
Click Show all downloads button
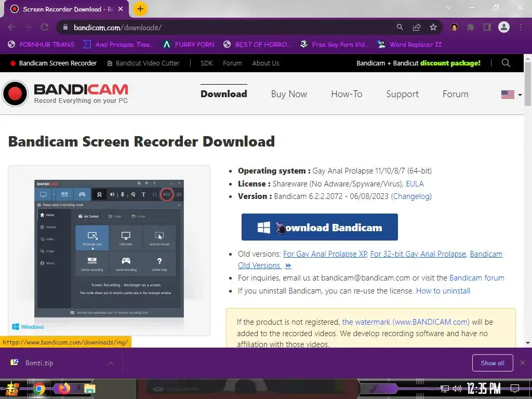coord(493,363)
